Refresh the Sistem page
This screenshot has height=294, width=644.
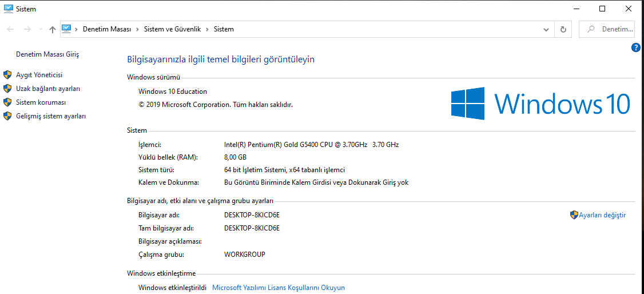pos(563,30)
